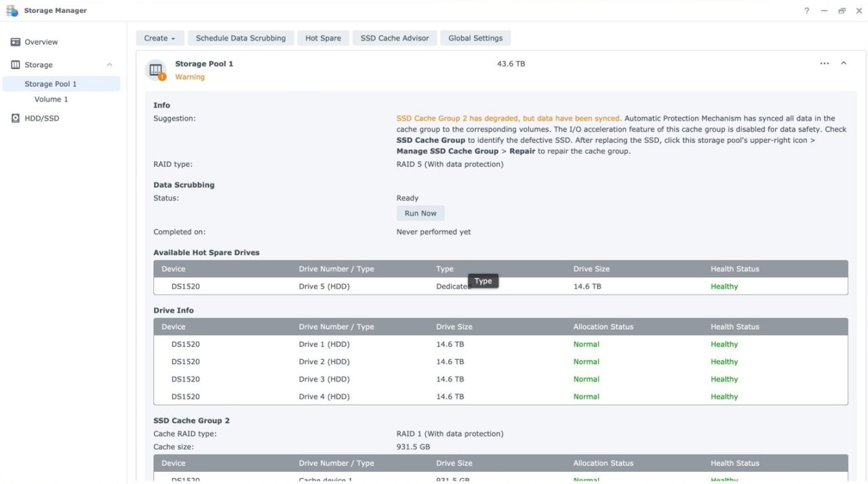The image size is (868, 484).
Task: Open HDD/SSD drive icon in sidebar
Action: pos(16,119)
